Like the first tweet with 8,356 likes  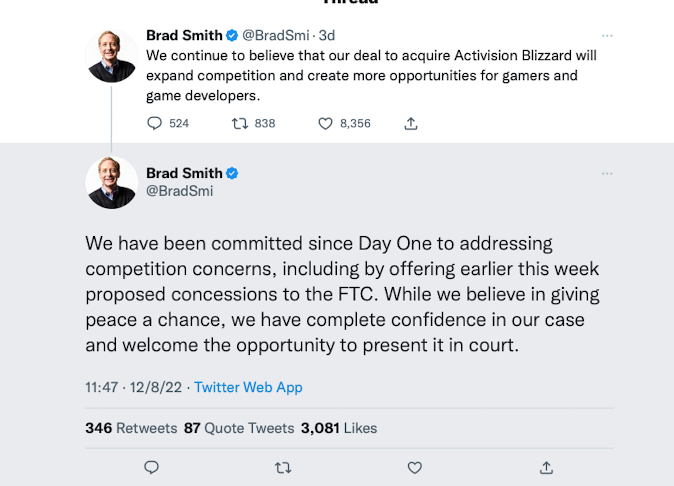pos(325,123)
